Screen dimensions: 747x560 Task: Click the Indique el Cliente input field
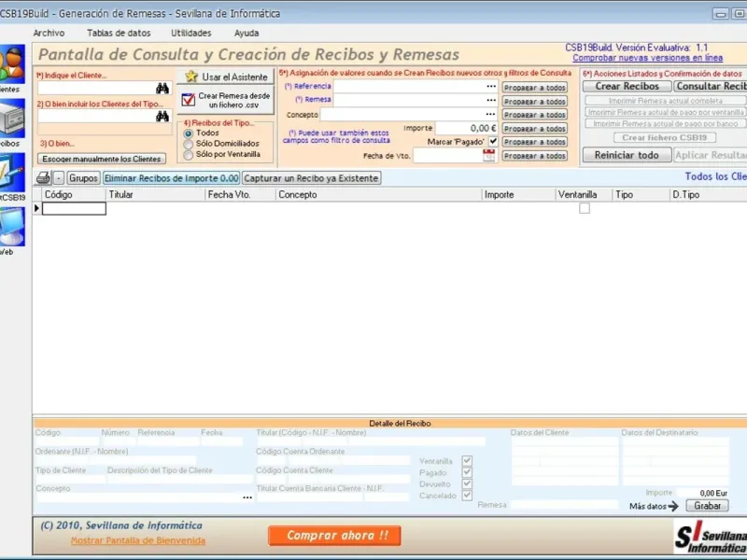coord(97,88)
